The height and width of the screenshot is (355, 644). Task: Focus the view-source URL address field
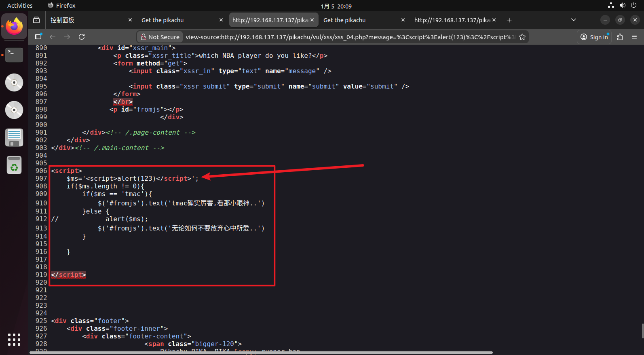point(350,37)
